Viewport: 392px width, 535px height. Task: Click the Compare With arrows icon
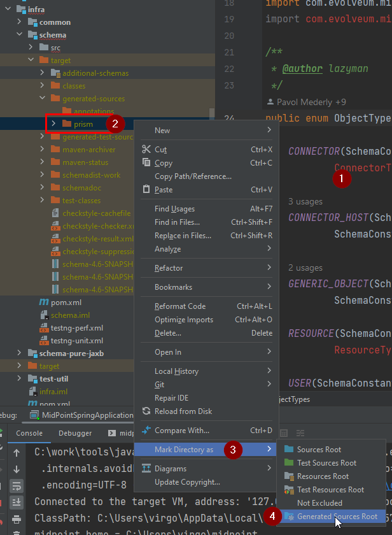pos(146,431)
